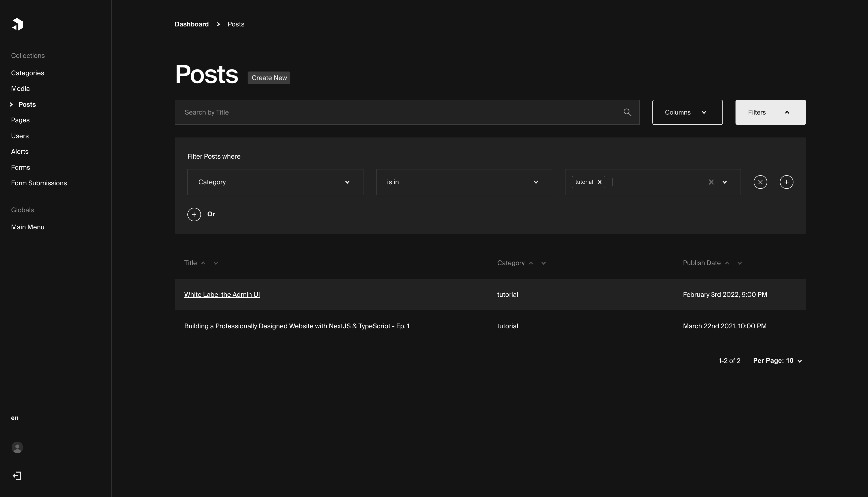The height and width of the screenshot is (497, 868).
Task: Sort Category column descending
Action: [x=543, y=263]
